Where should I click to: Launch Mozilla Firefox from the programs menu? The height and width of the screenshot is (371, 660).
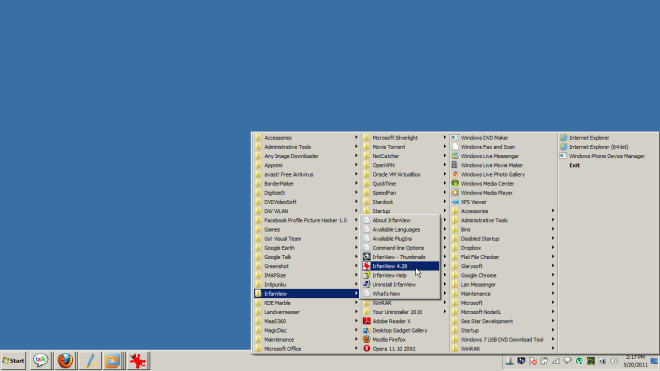[404, 339]
